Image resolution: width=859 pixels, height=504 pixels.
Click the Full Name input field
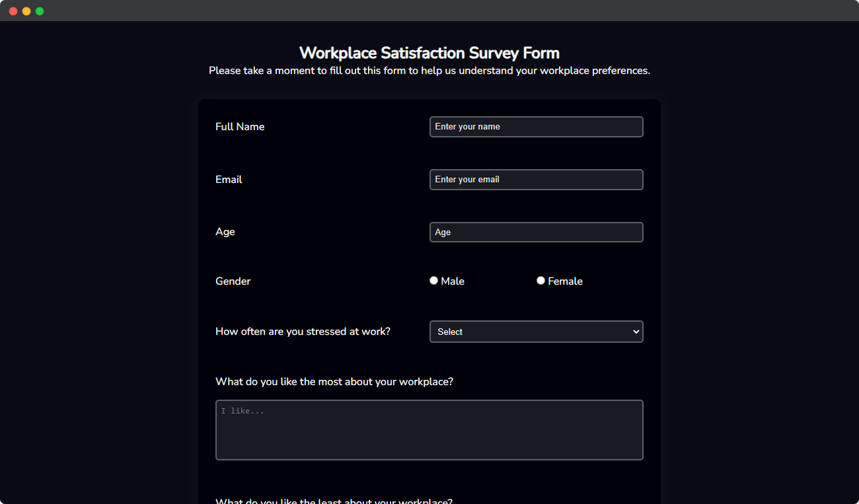pyautogui.click(x=536, y=127)
